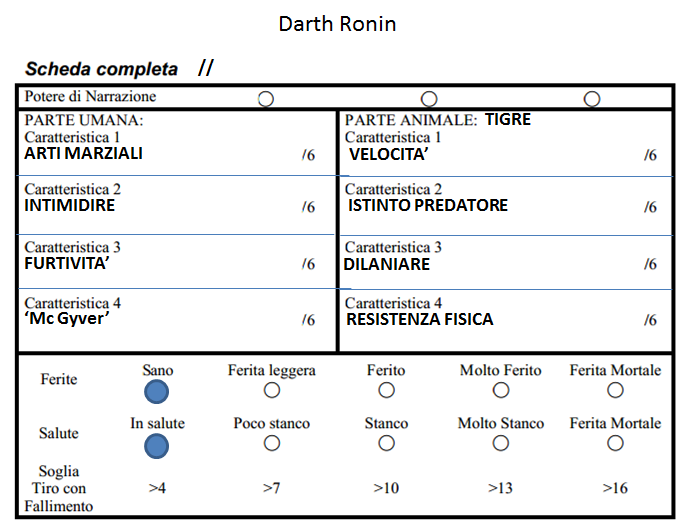Mark the Ferita leggera circle
The image size is (699, 532).
tap(271, 390)
